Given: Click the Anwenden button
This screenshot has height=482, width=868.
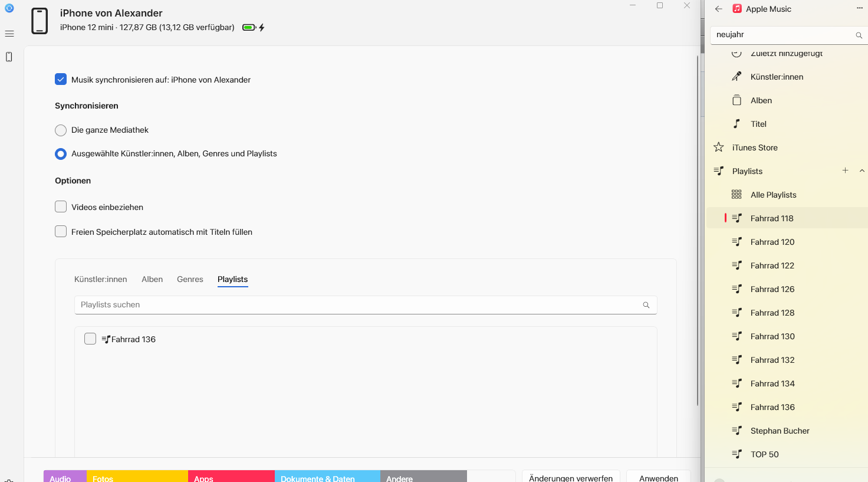Looking at the screenshot, I should click(x=659, y=476).
